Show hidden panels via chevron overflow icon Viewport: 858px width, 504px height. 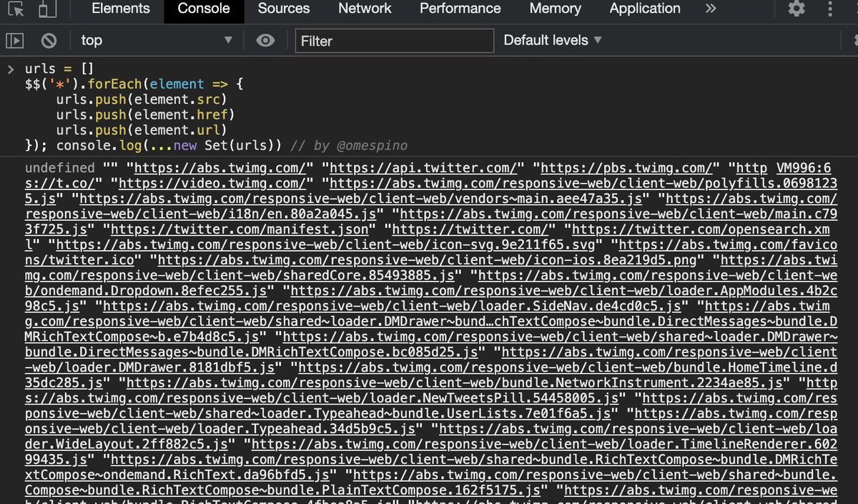(710, 9)
